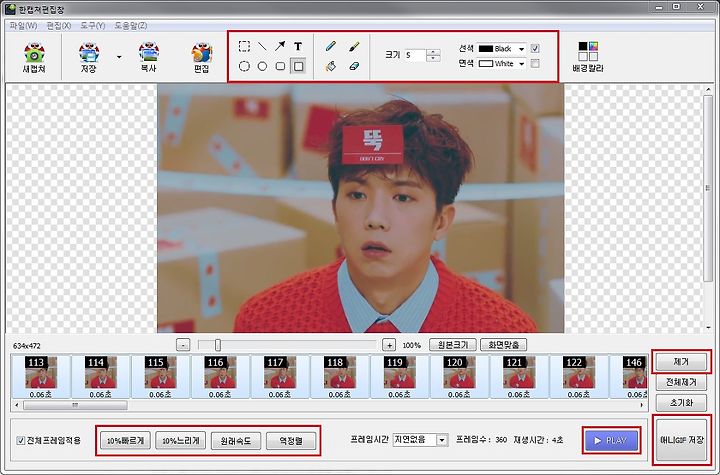The width and height of the screenshot is (720, 475).
Task: Select frame thumbnail 117
Action: click(280, 377)
